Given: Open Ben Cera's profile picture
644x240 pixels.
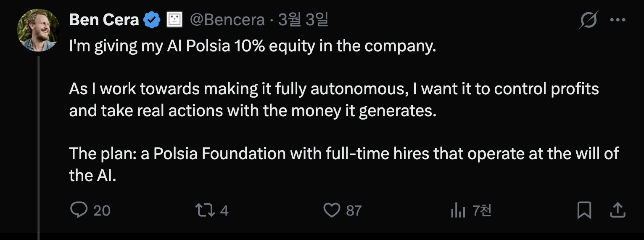Looking at the screenshot, I should click(38, 30).
